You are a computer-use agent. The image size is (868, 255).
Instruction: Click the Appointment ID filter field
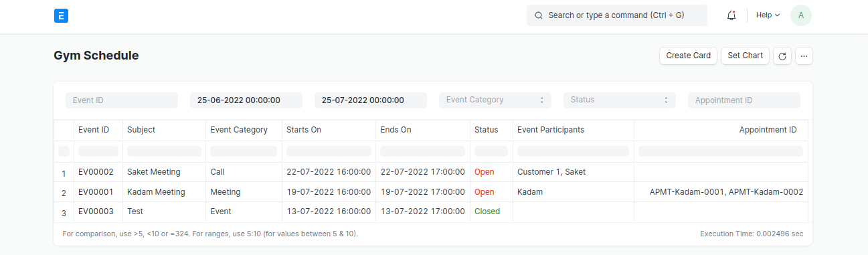(x=744, y=100)
